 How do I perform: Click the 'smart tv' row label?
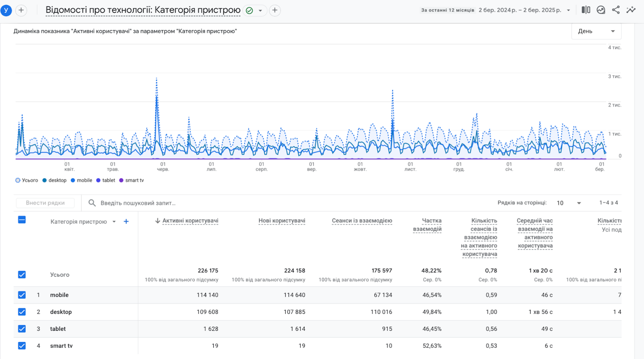click(x=61, y=346)
